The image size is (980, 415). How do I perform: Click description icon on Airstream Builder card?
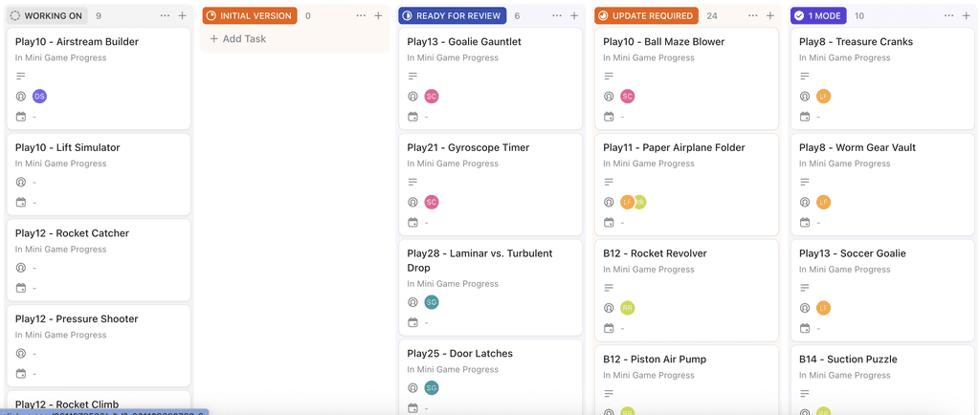(21, 76)
